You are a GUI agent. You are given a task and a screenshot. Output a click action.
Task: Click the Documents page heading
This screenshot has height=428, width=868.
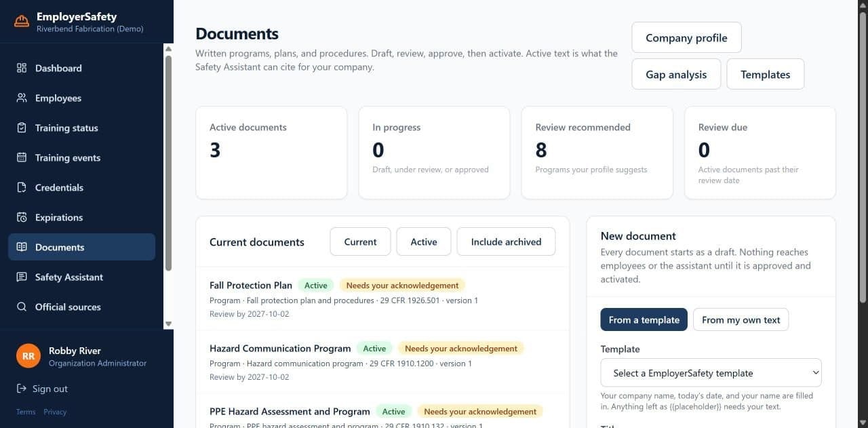pyautogui.click(x=237, y=34)
